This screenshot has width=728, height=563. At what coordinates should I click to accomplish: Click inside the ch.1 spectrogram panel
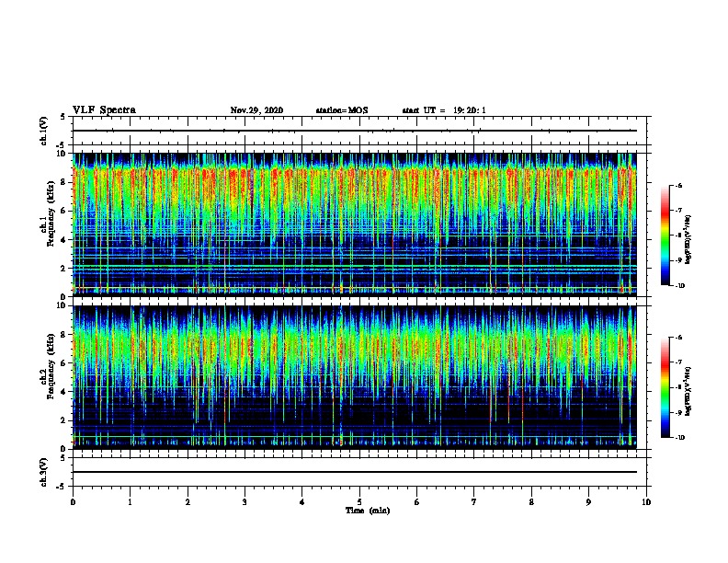[x=354, y=224]
